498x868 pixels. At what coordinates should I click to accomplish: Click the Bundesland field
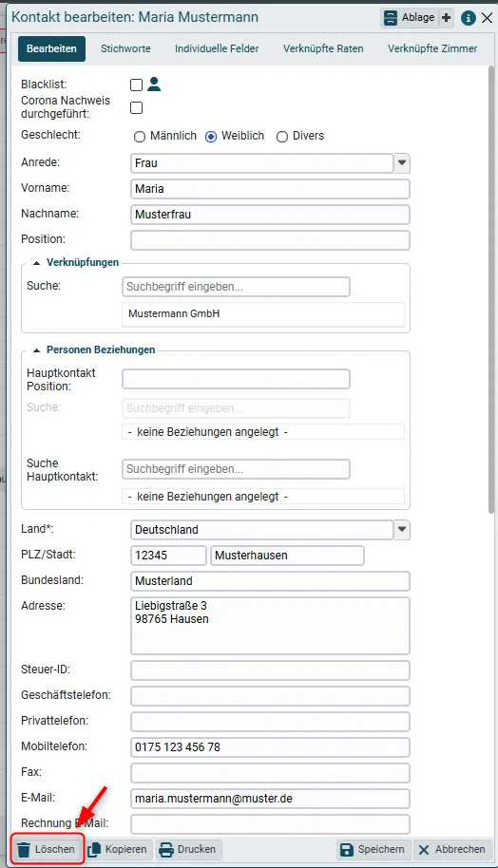pos(270,581)
